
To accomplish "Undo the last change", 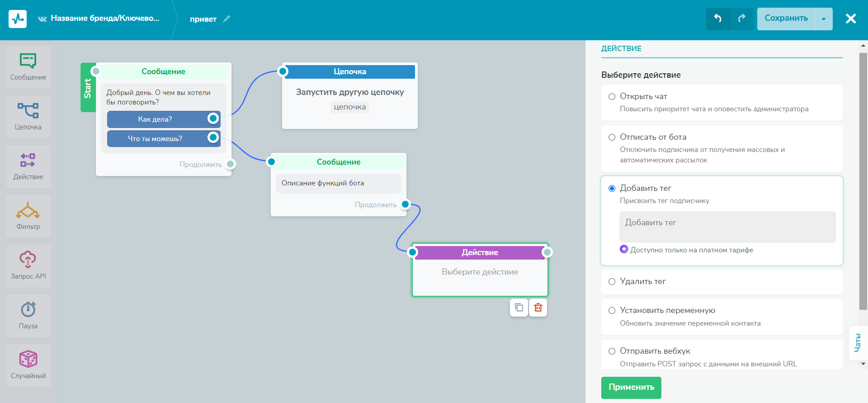I will coord(718,19).
